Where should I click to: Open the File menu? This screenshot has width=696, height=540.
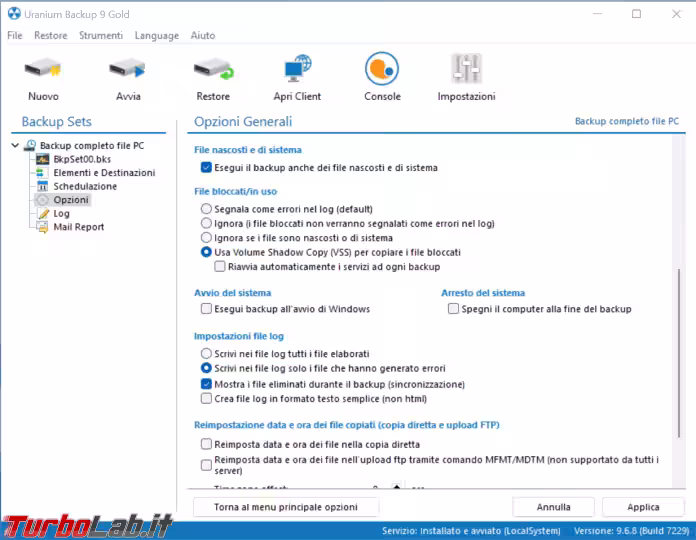coord(15,35)
